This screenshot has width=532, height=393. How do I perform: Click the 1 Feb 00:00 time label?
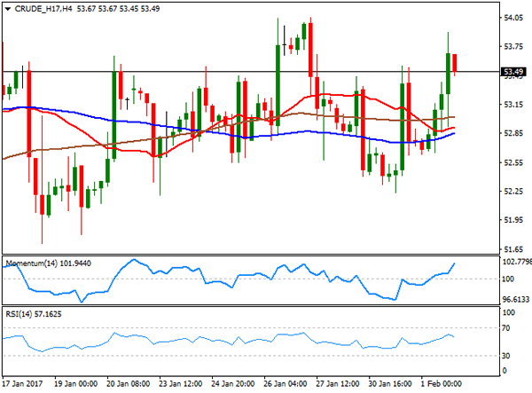pyautogui.click(x=441, y=384)
